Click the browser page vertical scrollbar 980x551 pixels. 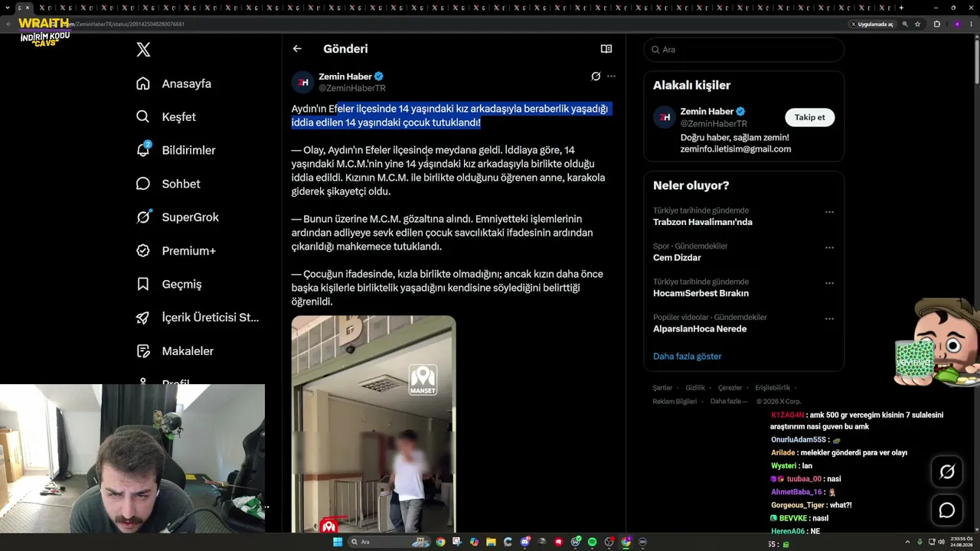point(976,61)
